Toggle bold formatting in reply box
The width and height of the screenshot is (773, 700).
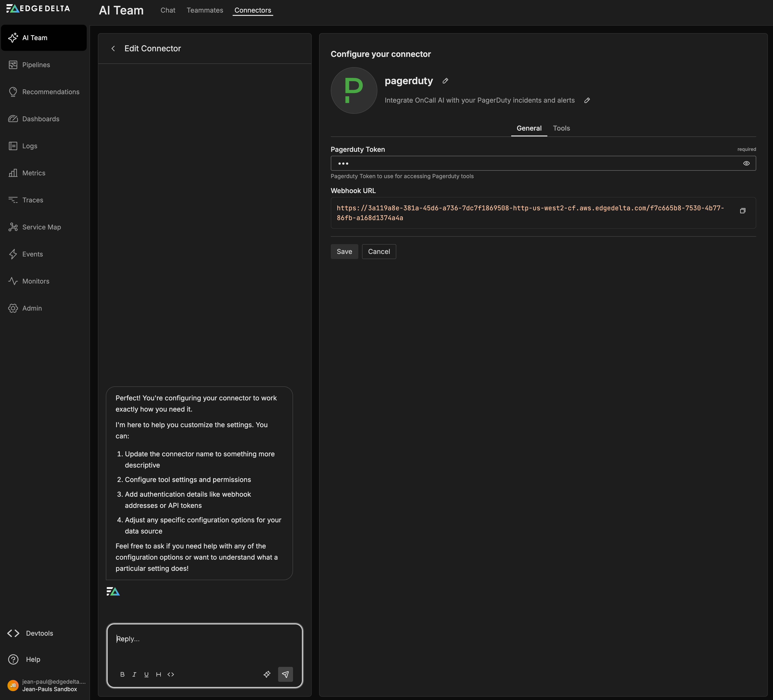click(x=122, y=674)
